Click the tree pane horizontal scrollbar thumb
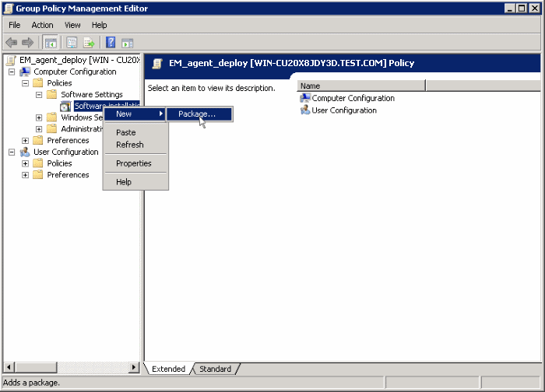Screen dimensions: 545x392 [36, 367]
